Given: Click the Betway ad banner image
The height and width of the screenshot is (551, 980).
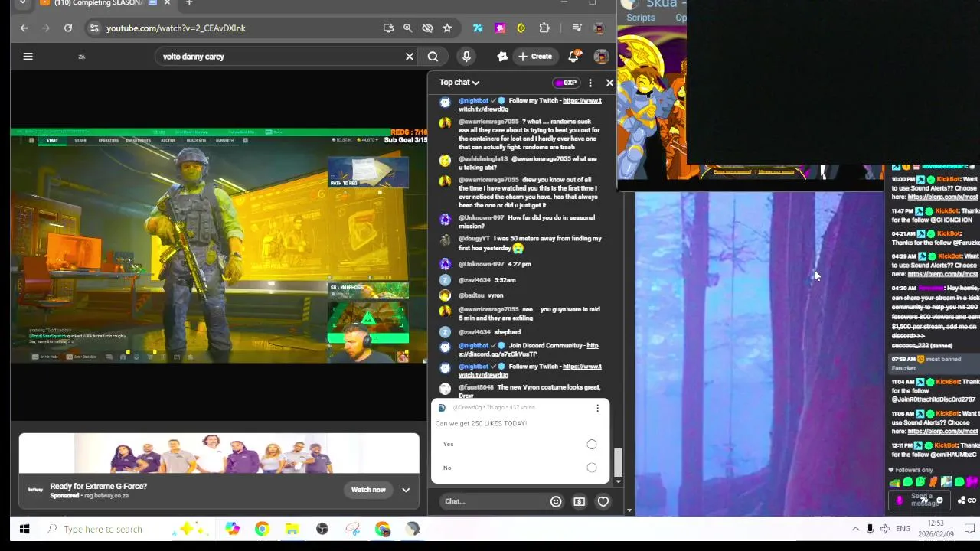Looking at the screenshot, I should (x=219, y=454).
